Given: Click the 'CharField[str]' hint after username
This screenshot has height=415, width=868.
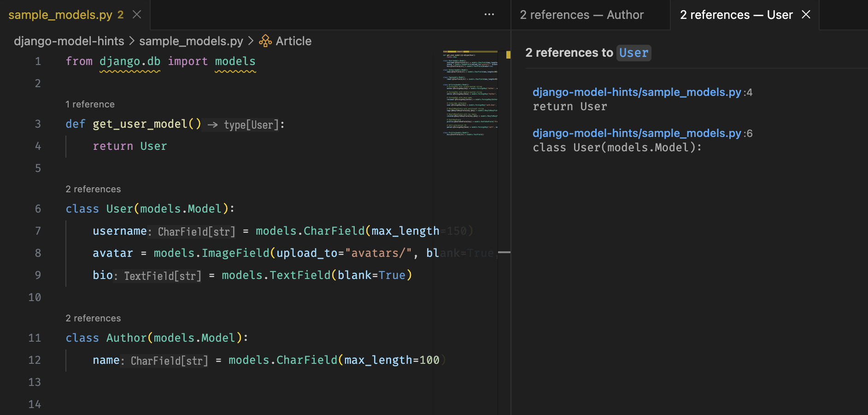Looking at the screenshot, I should click(x=197, y=231).
